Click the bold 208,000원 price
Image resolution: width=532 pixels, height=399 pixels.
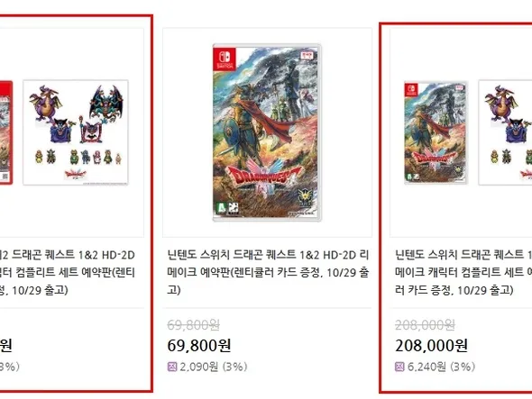tap(432, 346)
